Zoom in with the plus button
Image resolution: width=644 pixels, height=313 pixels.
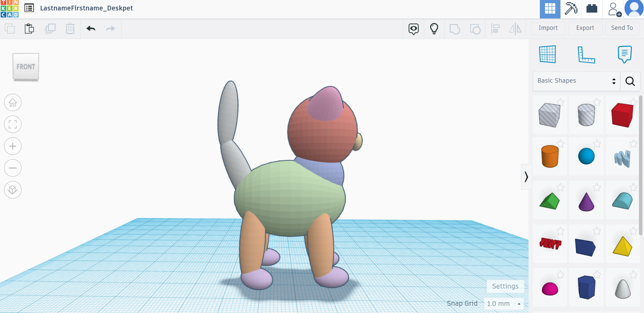(13, 146)
